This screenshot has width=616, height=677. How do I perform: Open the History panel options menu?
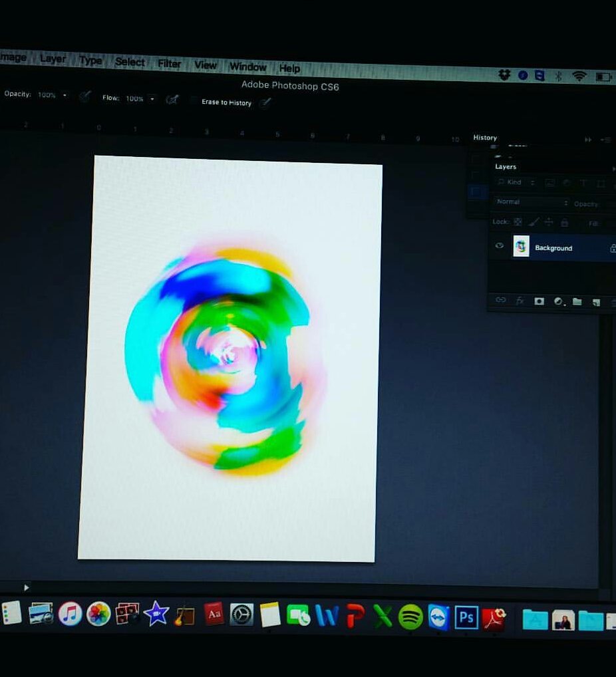[607, 140]
